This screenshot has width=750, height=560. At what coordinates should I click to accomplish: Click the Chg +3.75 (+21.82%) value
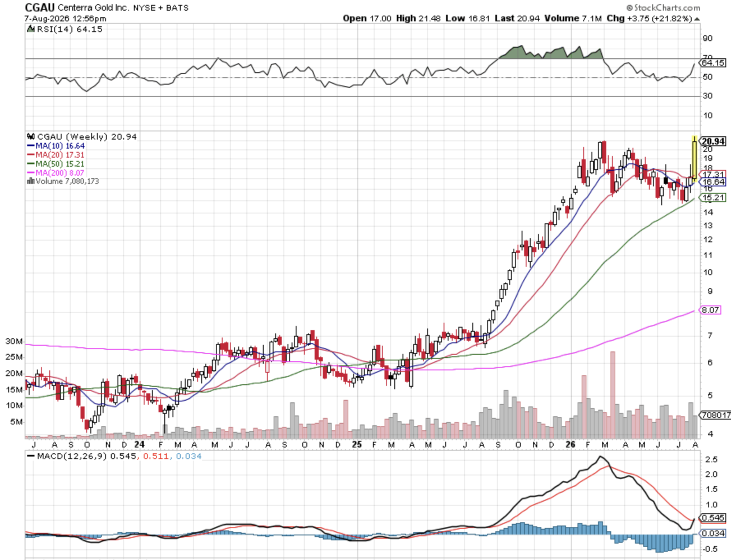[649, 18]
